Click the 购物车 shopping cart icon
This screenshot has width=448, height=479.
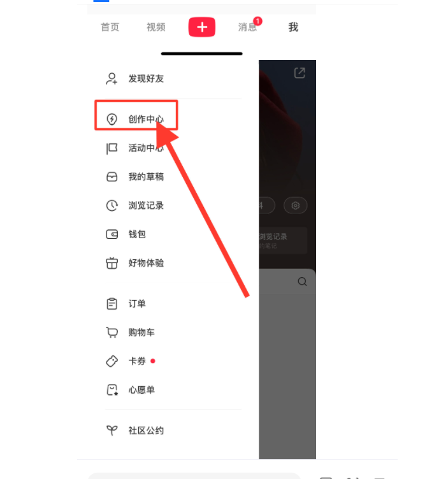(x=112, y=332)
